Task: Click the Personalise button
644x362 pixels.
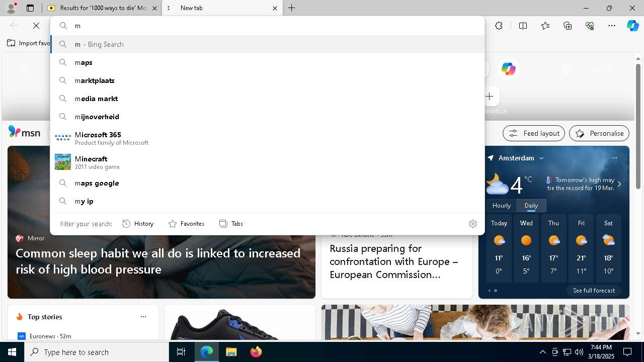Action: tap(599, 133)
